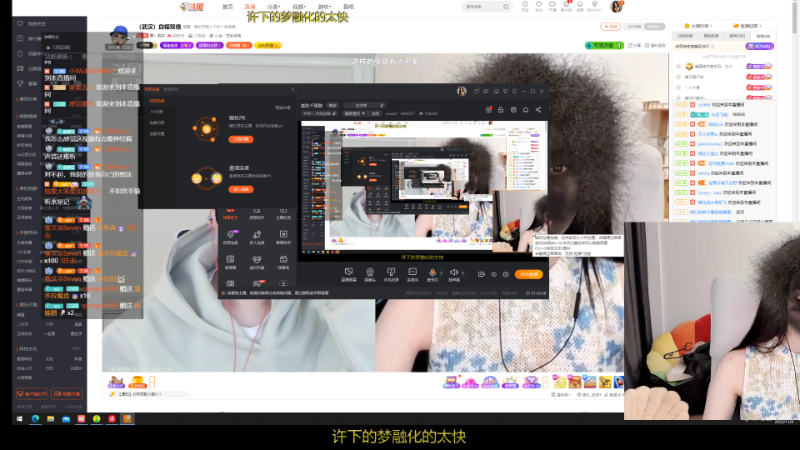
Task: Click the search magnifier icon
Action: (506, 7)
